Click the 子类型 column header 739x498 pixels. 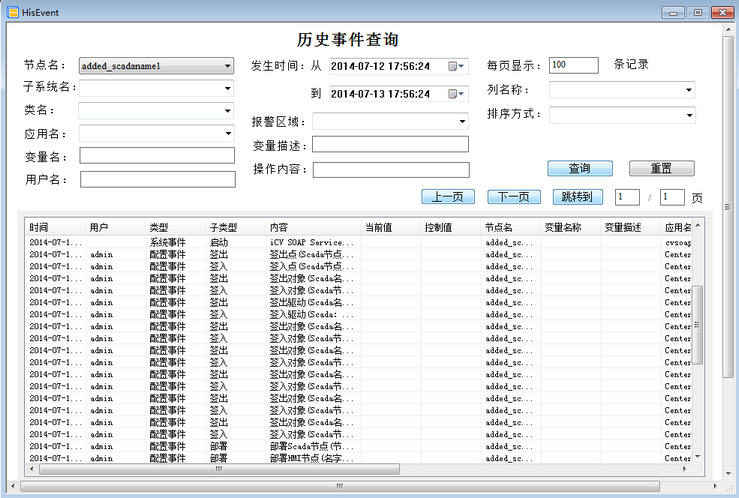point(236,228)
